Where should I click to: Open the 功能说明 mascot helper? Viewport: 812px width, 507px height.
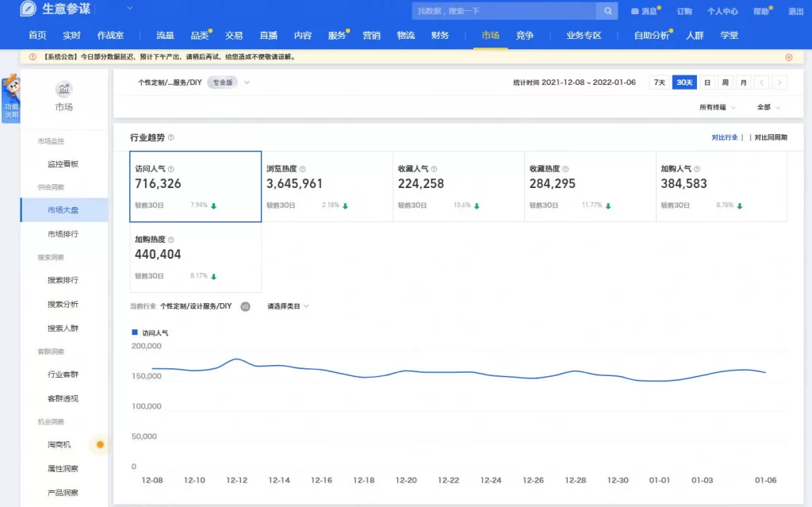(11, 98)
